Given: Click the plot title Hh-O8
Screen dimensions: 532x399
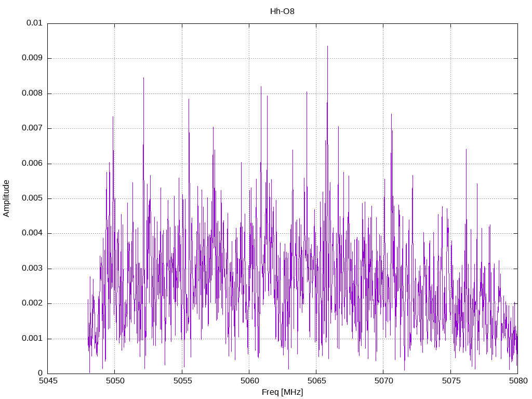Looking at the screenshot, I should click(282, 11).
